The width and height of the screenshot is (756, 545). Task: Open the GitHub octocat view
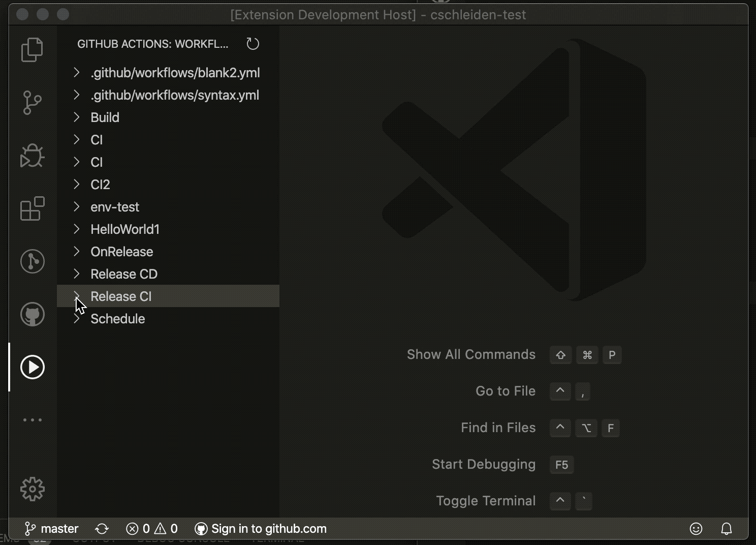coord(32,314)
